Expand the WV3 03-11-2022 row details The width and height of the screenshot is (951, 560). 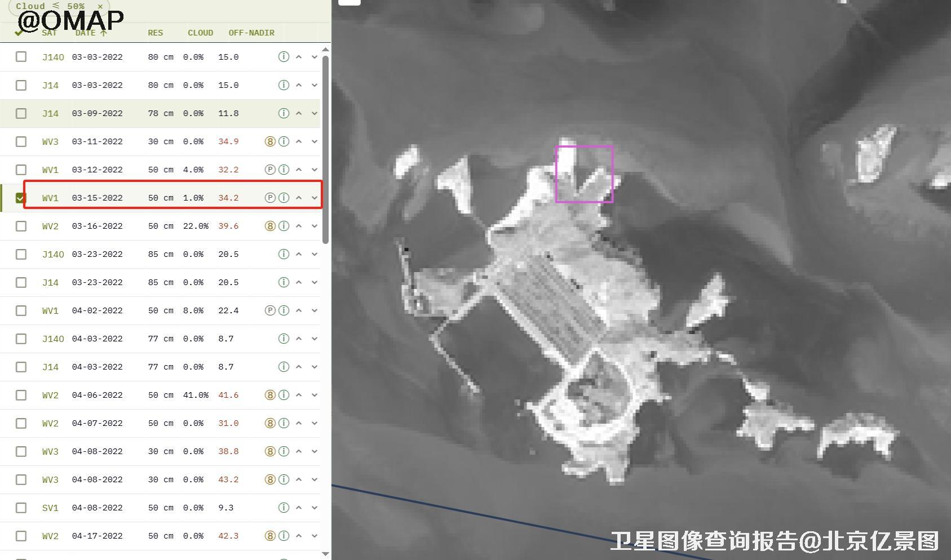coord(315,141)
